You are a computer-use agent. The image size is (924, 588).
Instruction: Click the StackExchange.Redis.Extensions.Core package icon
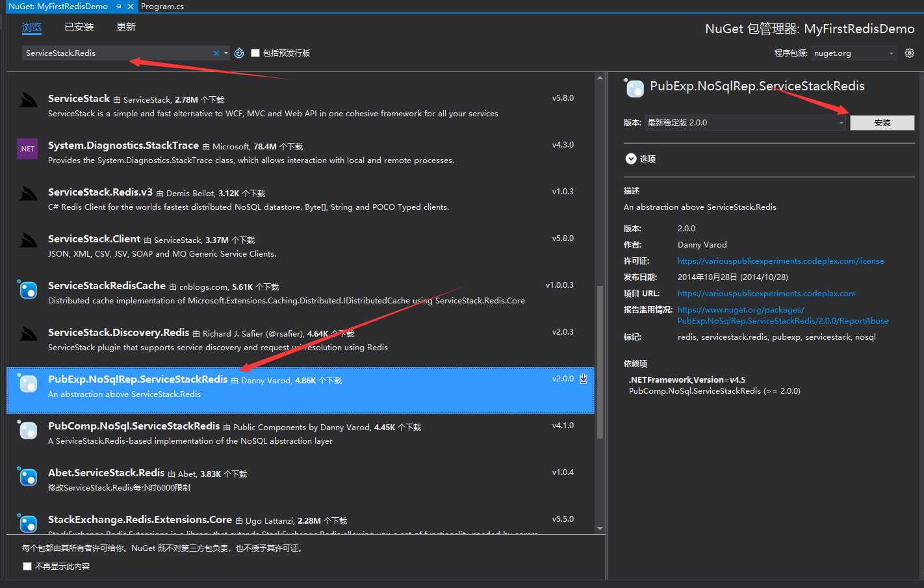point(28,522)
